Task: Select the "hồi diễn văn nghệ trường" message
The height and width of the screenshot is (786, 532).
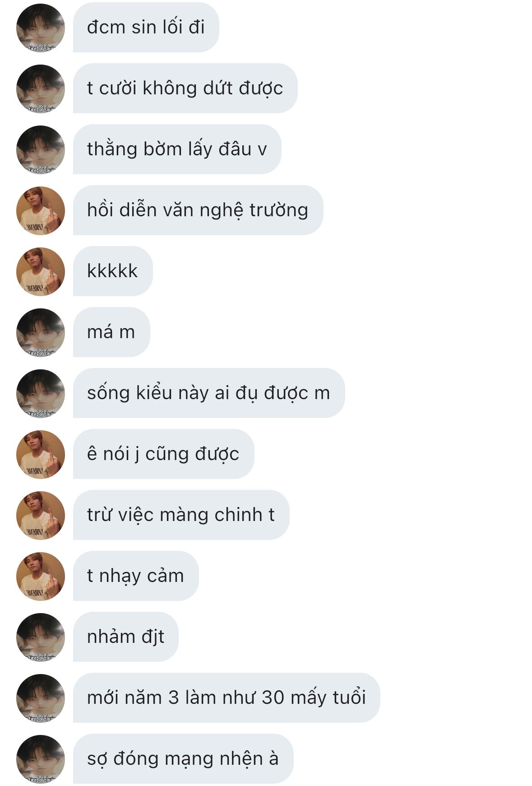Action: (198, 210)
